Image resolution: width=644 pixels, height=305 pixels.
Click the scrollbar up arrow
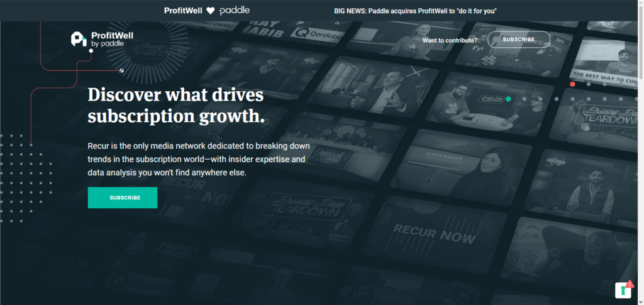(639, 4)
